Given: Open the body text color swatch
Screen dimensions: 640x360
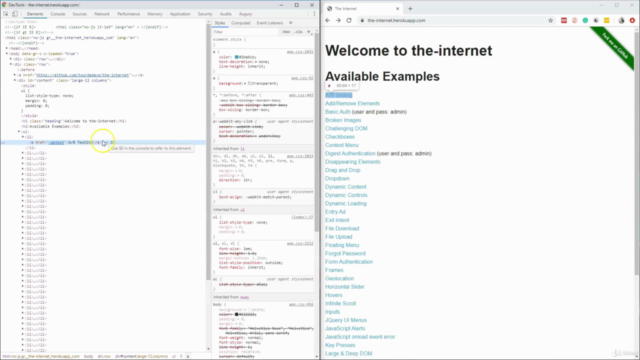Looking at the screenshot, I should 236,315.
